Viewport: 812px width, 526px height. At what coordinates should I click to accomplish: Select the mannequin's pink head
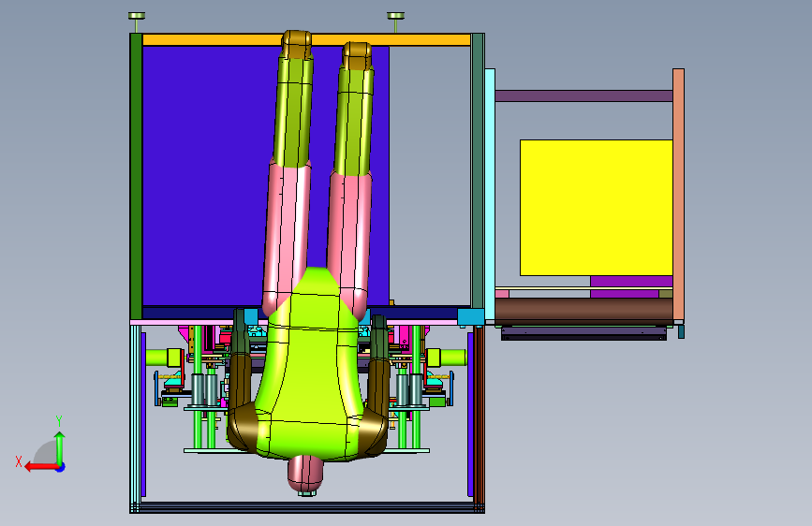click(305, 474)
